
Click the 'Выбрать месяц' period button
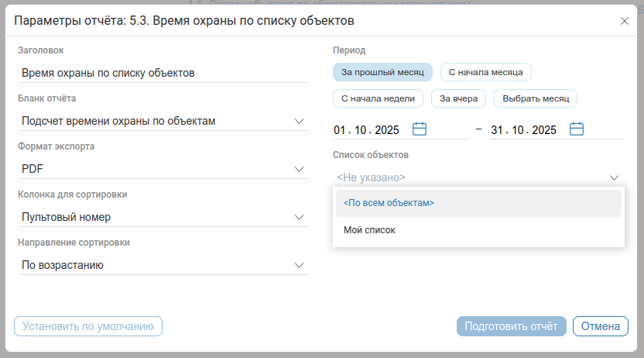click(x=536, y=99)
